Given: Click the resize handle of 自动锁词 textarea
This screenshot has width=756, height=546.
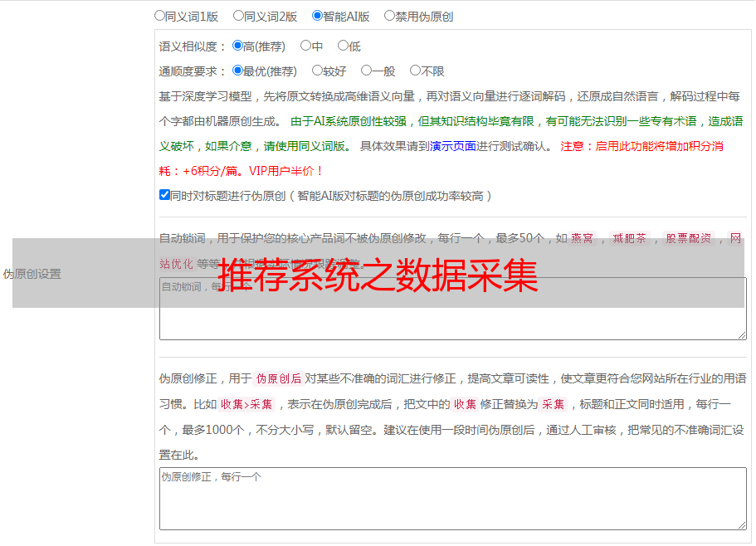Looking at the screenshot, I should tap(741, 334).
